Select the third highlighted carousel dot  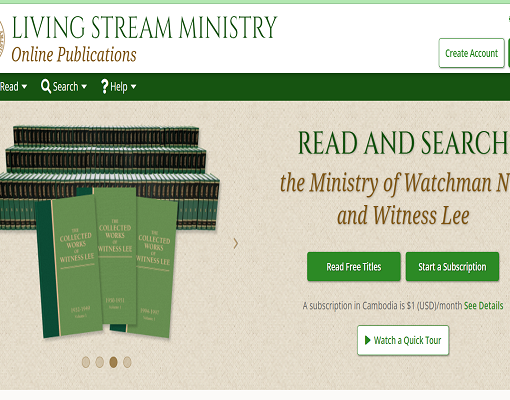pyautogui.click(x=113, y=362)
